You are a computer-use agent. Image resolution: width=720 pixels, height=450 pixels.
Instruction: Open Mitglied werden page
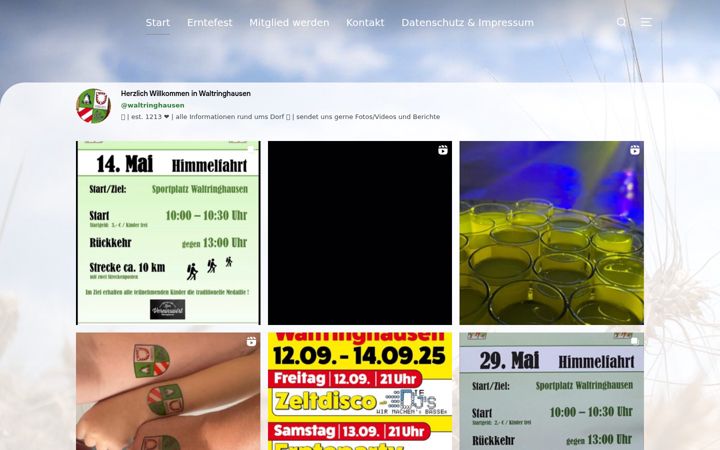point(289,22)
